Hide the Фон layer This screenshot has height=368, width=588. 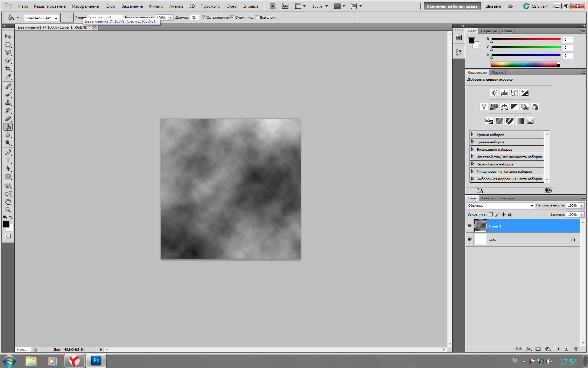click(x=469, y=239)
